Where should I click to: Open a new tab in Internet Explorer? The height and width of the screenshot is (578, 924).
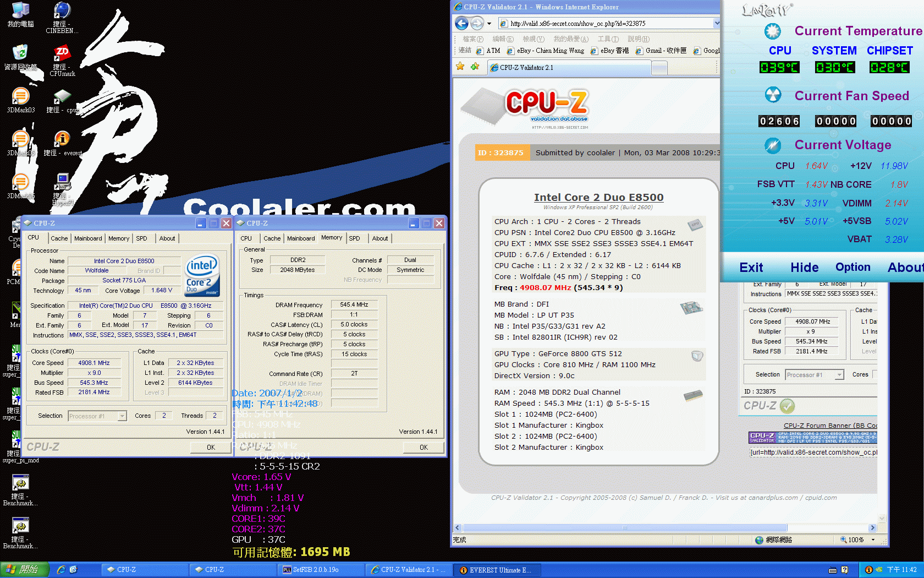pos(659,68)
